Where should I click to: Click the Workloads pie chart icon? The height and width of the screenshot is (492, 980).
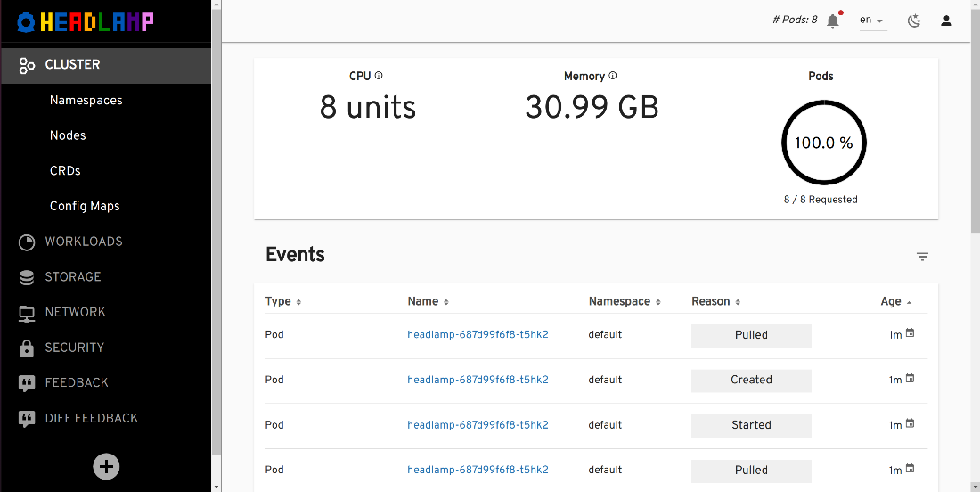tap(27, 242)
